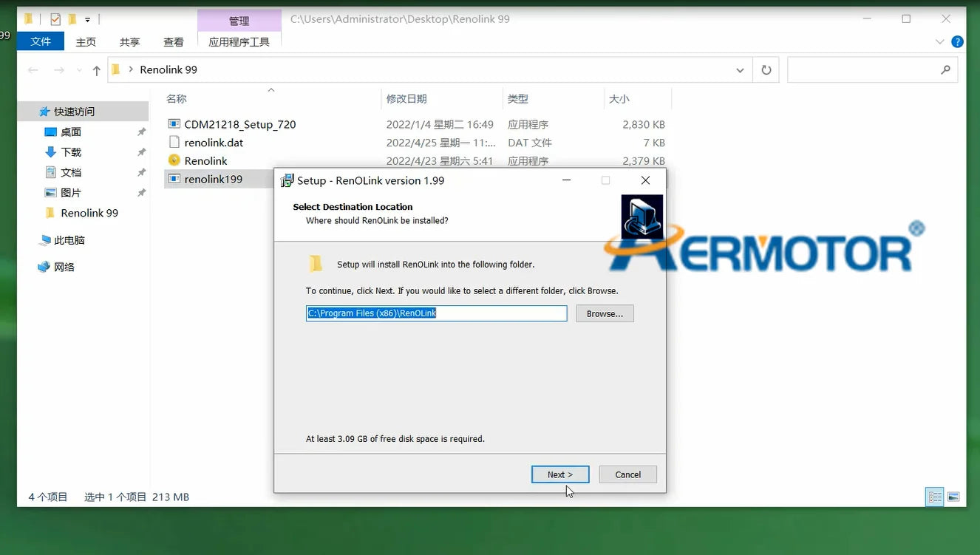Go forward with the Forward arrow
The image size is (980, 555).
[x=59, y=70]
